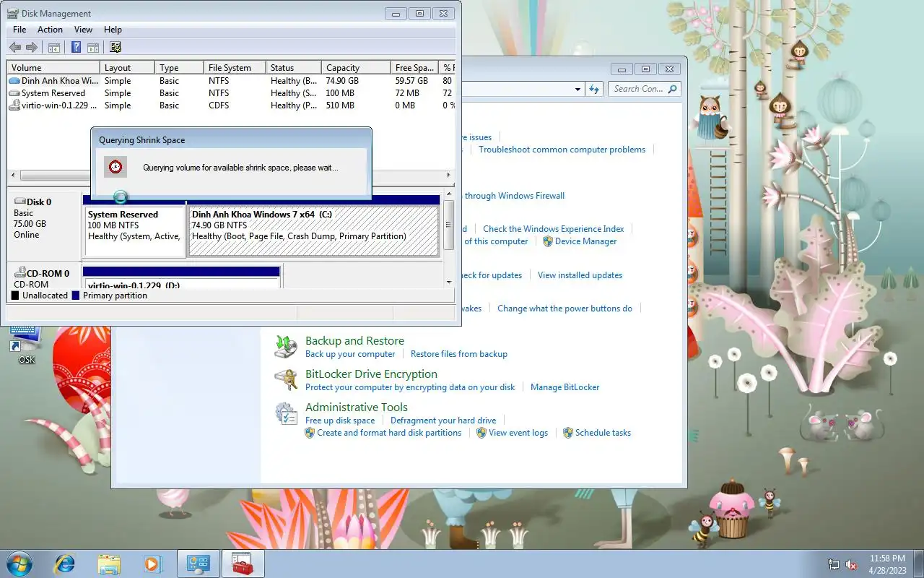Open Restore files from backup link
Viewport: 924px width, 578px height.
point(459,354)
